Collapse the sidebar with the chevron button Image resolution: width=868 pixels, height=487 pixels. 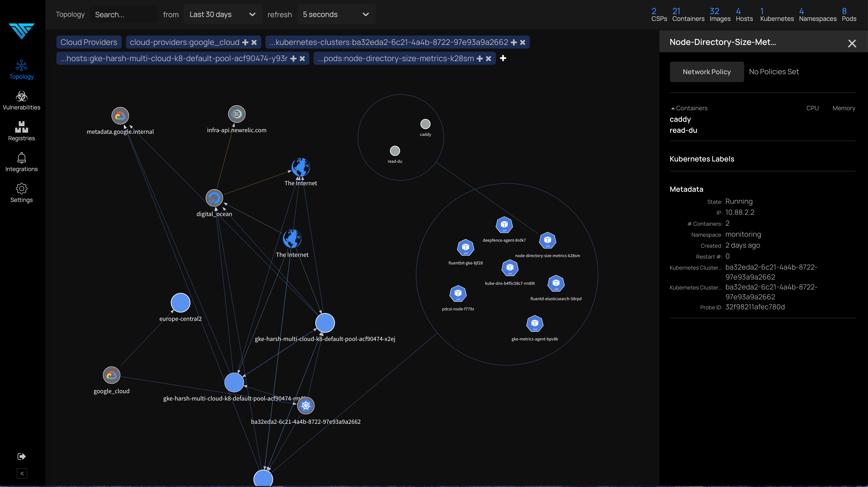point(22,473)
